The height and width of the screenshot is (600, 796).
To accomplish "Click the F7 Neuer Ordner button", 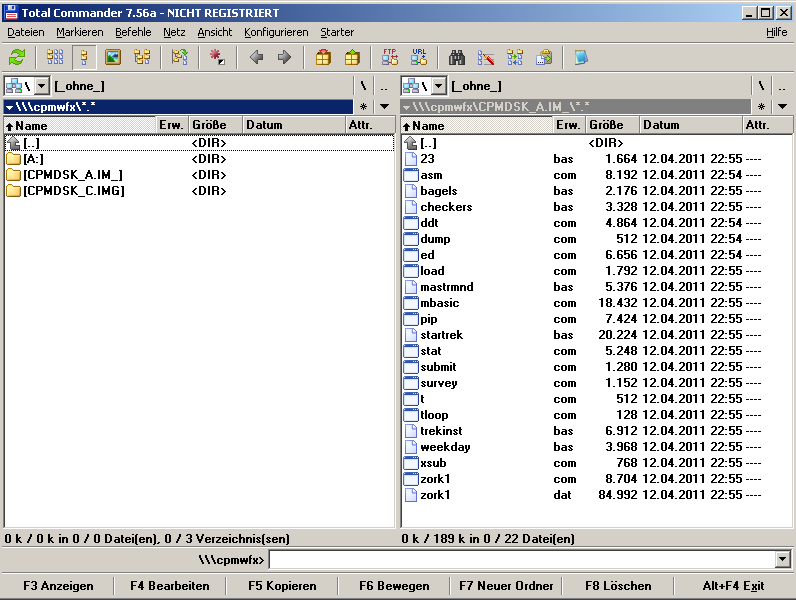I will (506, 586).
